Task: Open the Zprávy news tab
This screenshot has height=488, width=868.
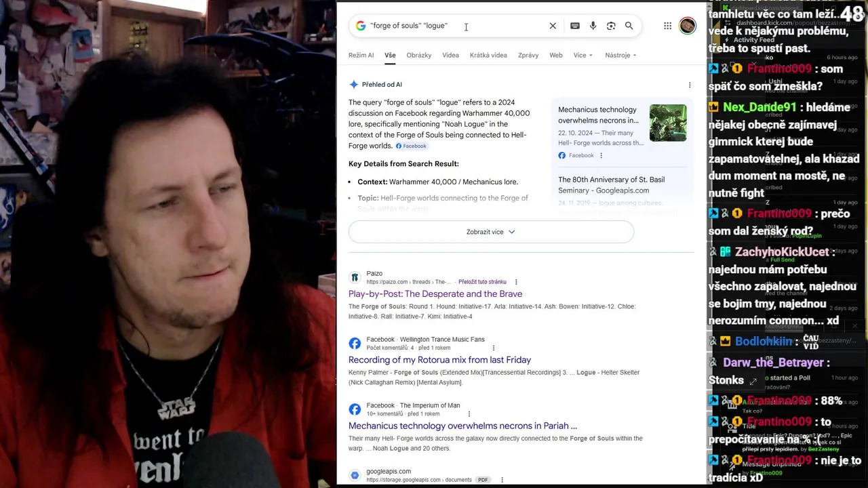Action: coord(528,55)
